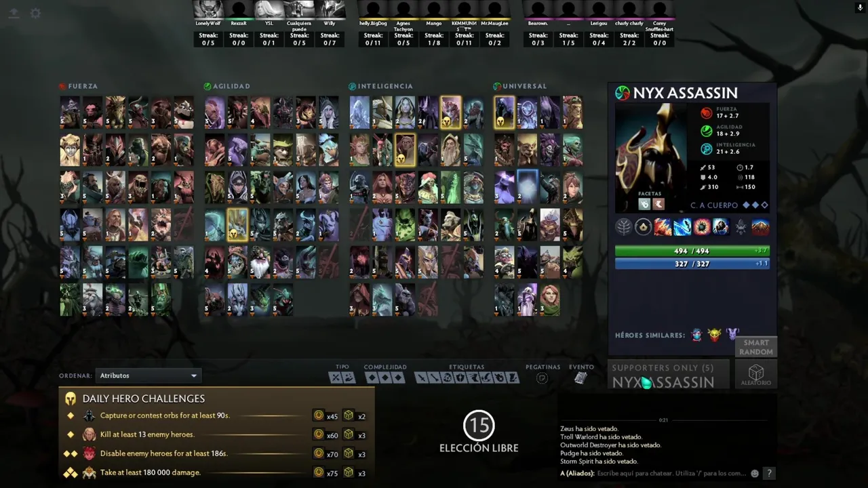
Task: Click the UNIVERSAL attribute header
Action: 520,86
